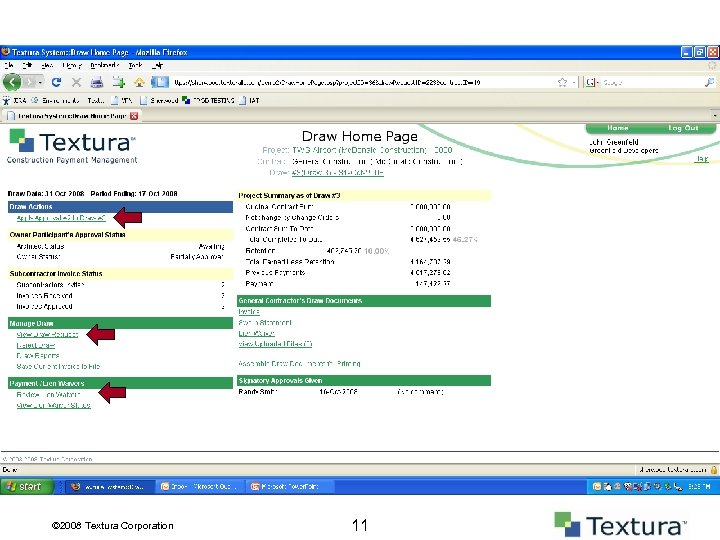Open the Invoice link under Draw Documents
Image resolution: width=720 pixels, height=540 pixels.
[249, 312]
